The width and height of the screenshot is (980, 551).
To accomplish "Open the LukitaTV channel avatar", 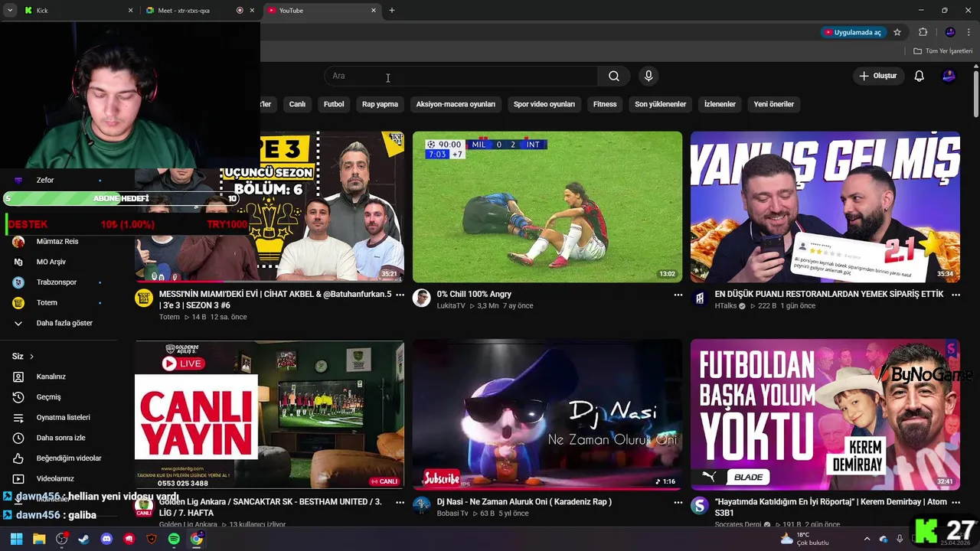I will point(422,298).
